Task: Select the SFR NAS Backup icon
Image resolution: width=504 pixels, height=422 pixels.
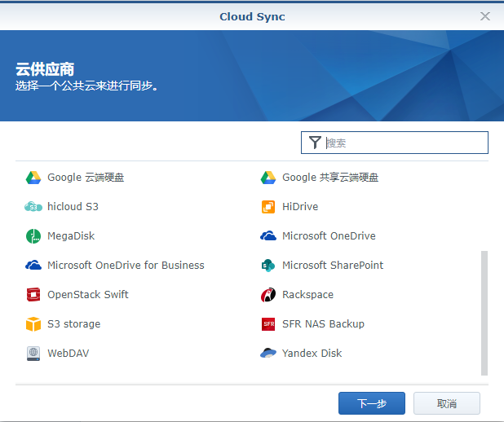Action: point(268,324)
